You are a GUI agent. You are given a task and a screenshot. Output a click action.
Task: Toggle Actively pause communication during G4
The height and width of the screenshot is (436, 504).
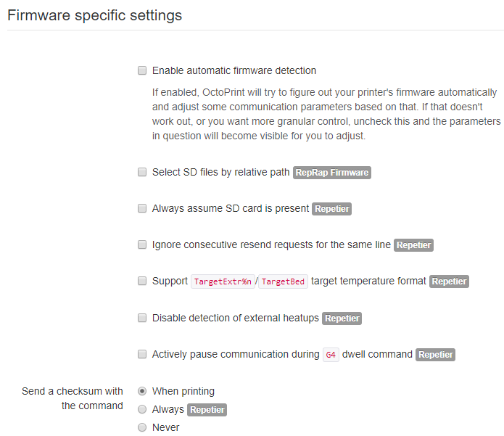click(142, 354)
